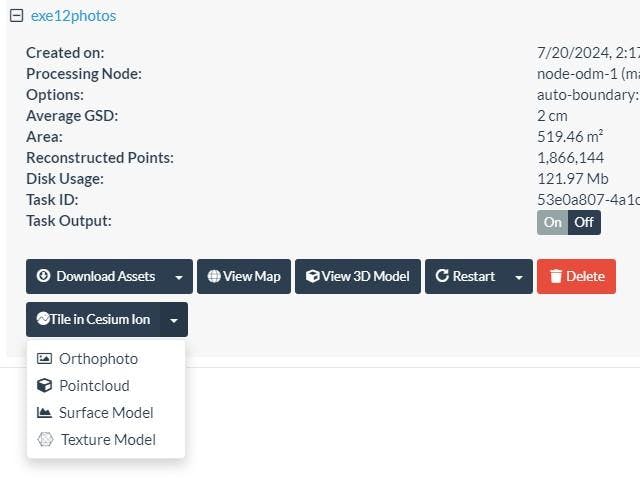This screenshot has width=640, height=478.
Task: Select Pointcloud from the Cesium menu
Action: [94, 386]
